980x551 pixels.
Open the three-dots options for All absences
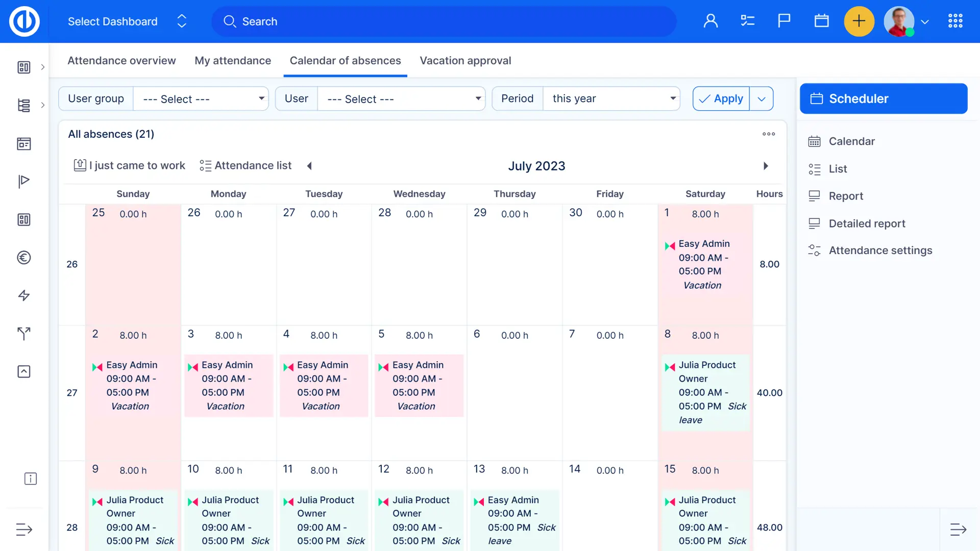[768, 134]
